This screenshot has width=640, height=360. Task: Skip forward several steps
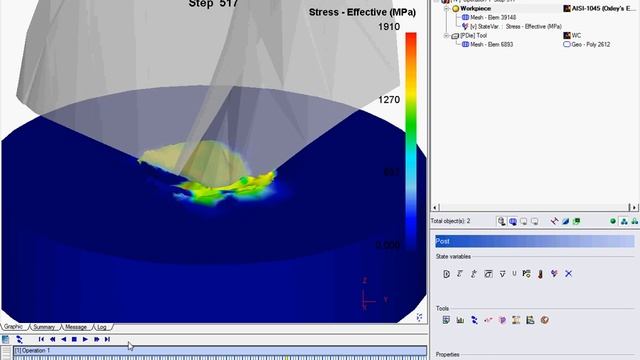click(96, 339)
